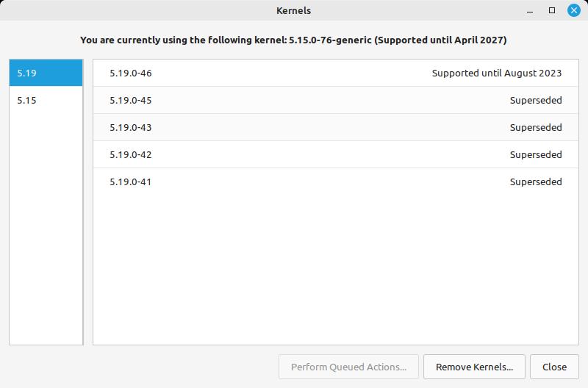
Task: Click the Superseded status of 5.19.0-45
Action: tap(536, 100)
